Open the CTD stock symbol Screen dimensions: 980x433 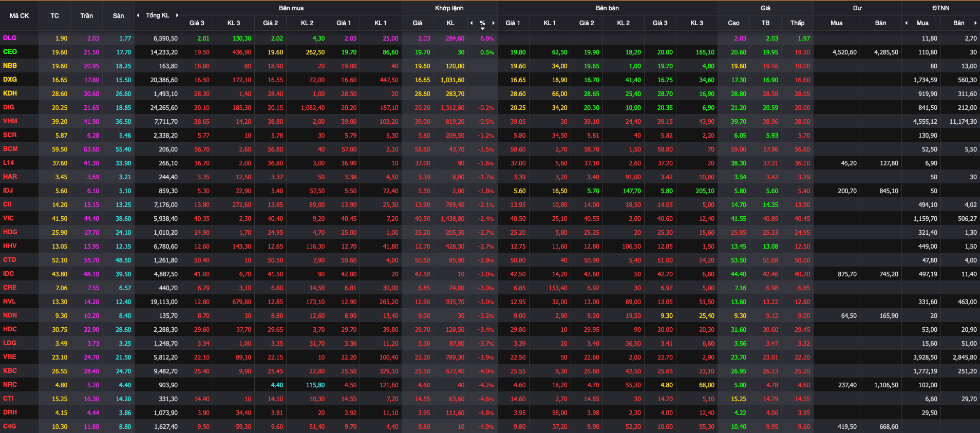click(x=10, y=260)
